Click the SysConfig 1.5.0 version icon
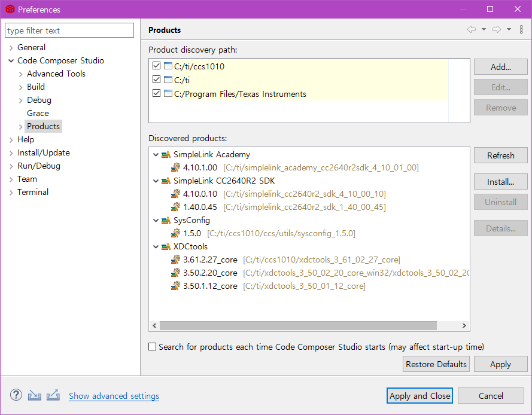532x415 pixels. (175, 233)
